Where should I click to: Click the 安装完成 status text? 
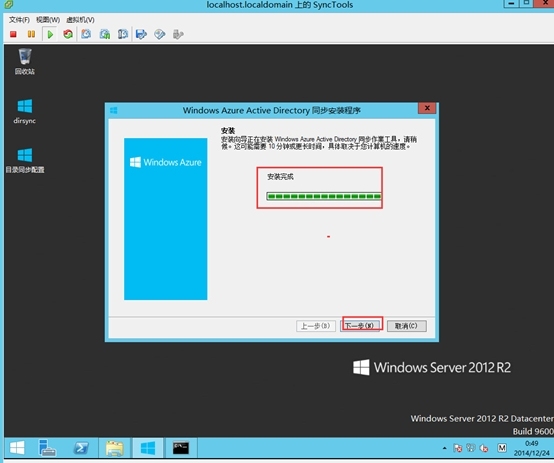280,176
